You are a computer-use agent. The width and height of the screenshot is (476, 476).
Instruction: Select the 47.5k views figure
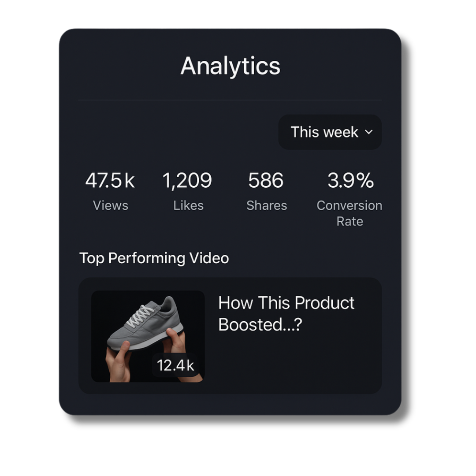pos(110,181)
